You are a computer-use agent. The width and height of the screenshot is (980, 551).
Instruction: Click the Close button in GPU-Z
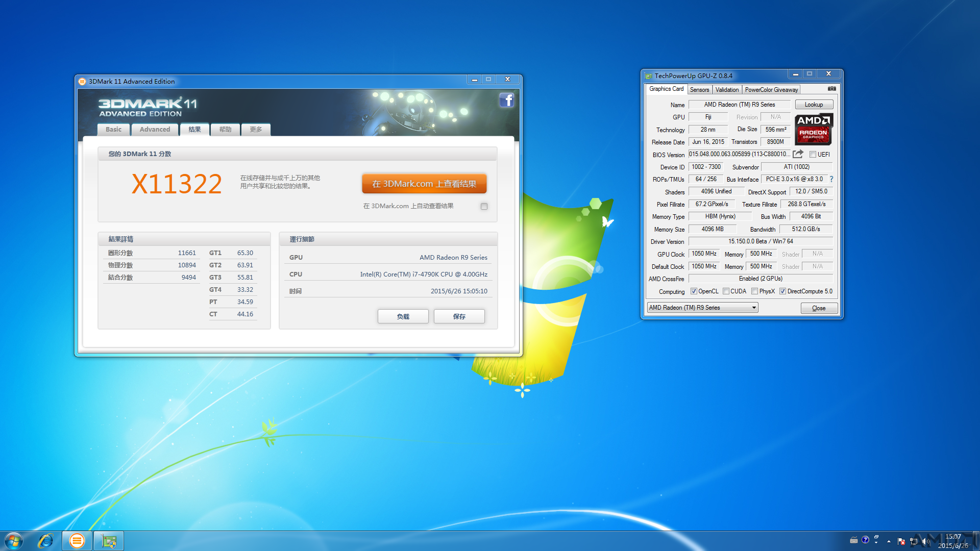pyautogui.click(x=819, y=308)
